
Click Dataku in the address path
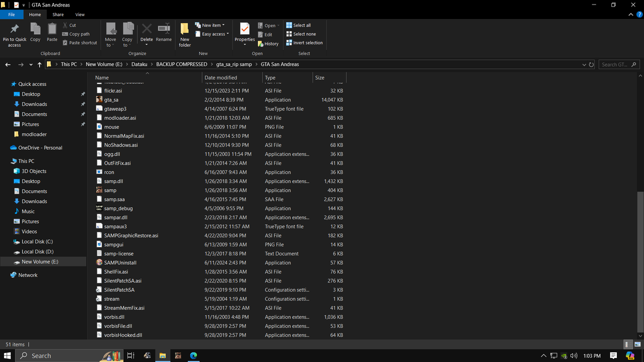coord(139,64)
